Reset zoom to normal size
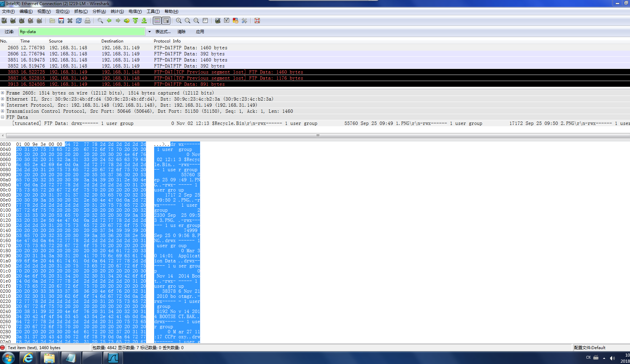This screenshot has height=364, width=630. point(196,21)
